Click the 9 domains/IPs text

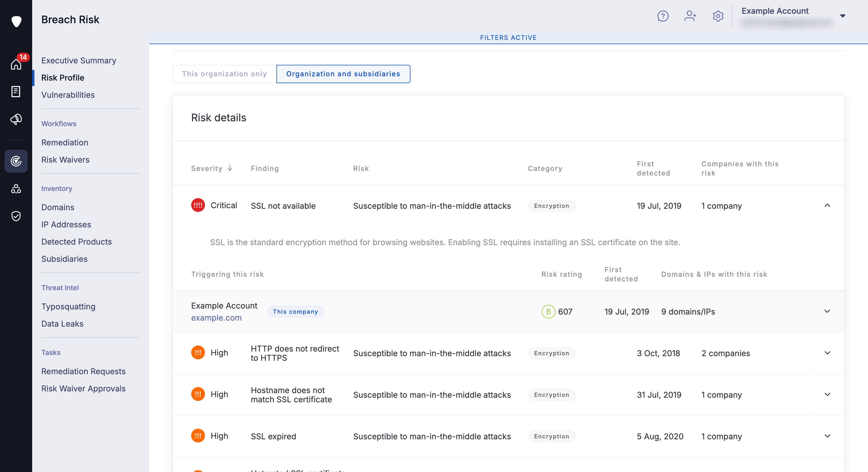click(x=688, y=311)
